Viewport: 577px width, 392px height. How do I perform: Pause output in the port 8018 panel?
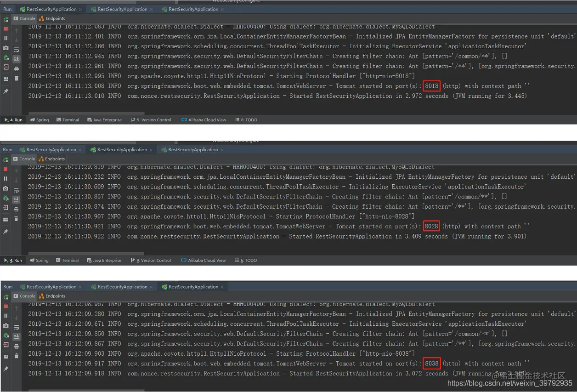coord(6,39)
